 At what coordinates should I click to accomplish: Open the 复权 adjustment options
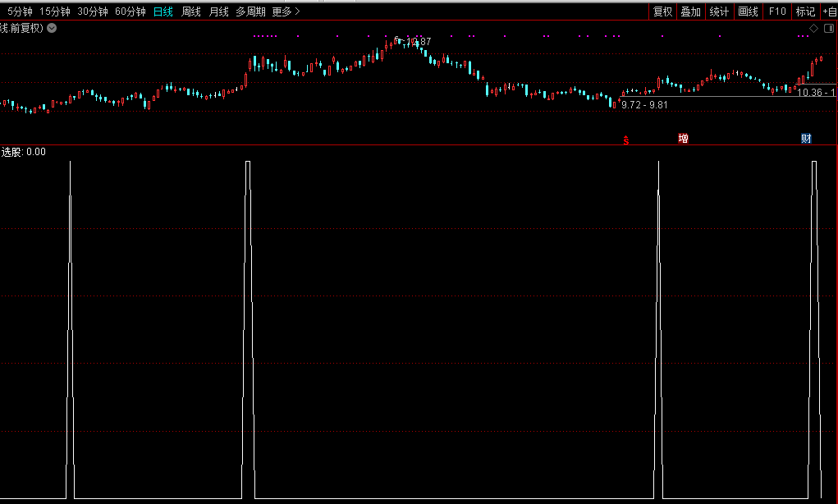pos(662,11)
